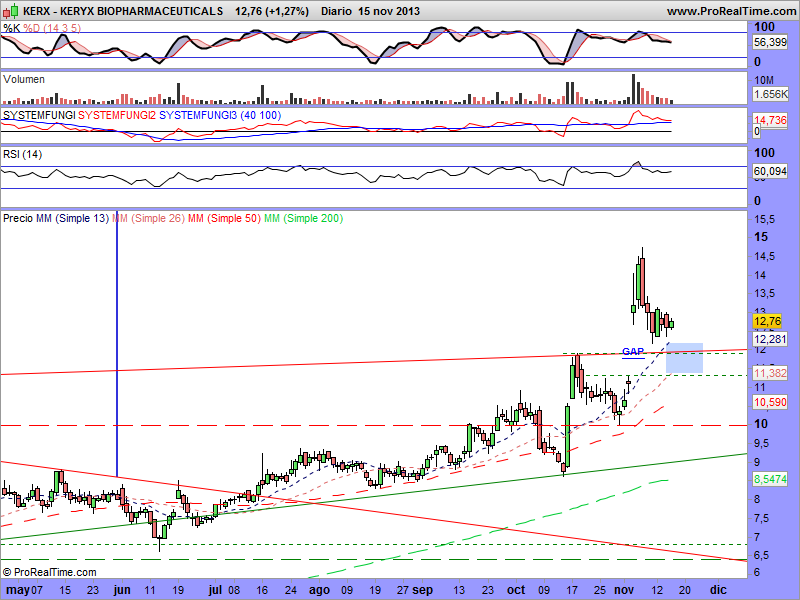Click the ago label on the time axis
The image size is (800, 600).
point(319,590)
